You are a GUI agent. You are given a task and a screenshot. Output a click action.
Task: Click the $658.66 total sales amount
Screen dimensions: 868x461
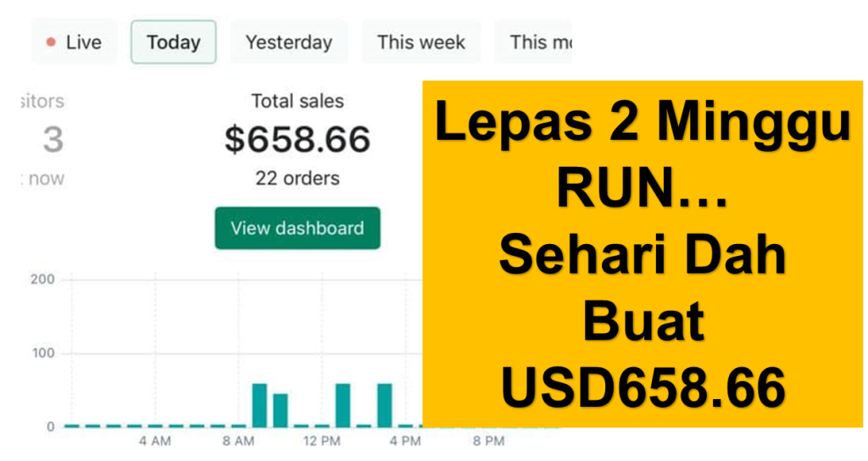pos(297,139)
